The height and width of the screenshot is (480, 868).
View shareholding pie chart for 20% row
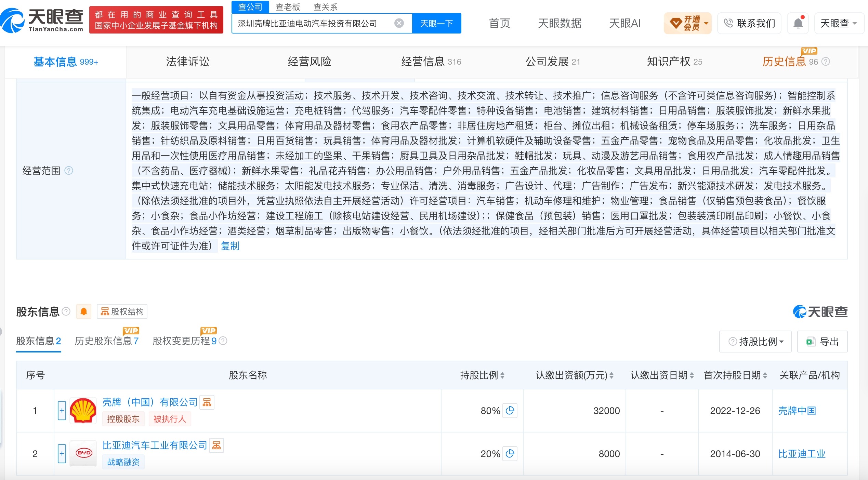click(x=510, y=454)
